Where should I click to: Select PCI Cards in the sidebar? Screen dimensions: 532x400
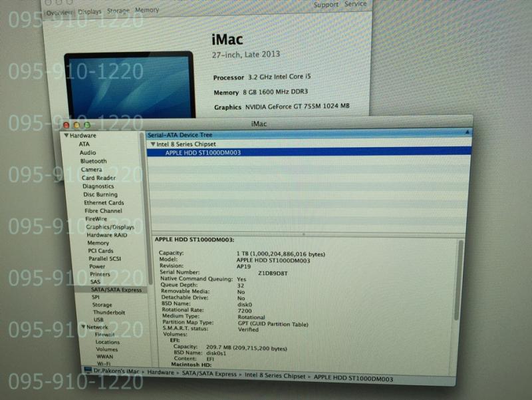[x=101, y=251]
